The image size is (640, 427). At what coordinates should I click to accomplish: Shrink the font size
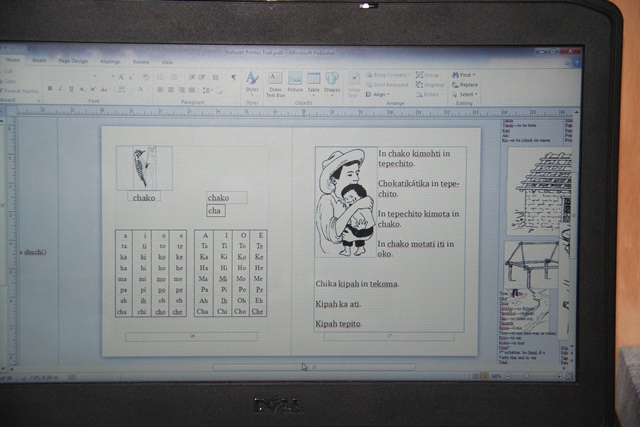tap(131, 77)
